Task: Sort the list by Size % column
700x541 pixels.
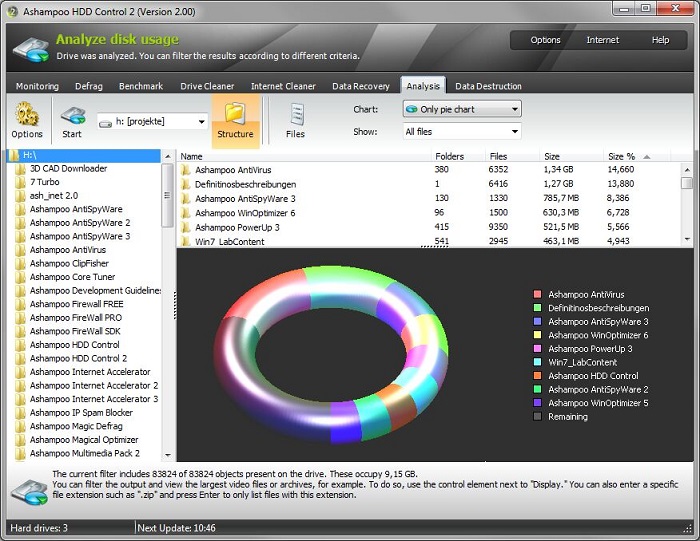Action: [x=622, y=156]
